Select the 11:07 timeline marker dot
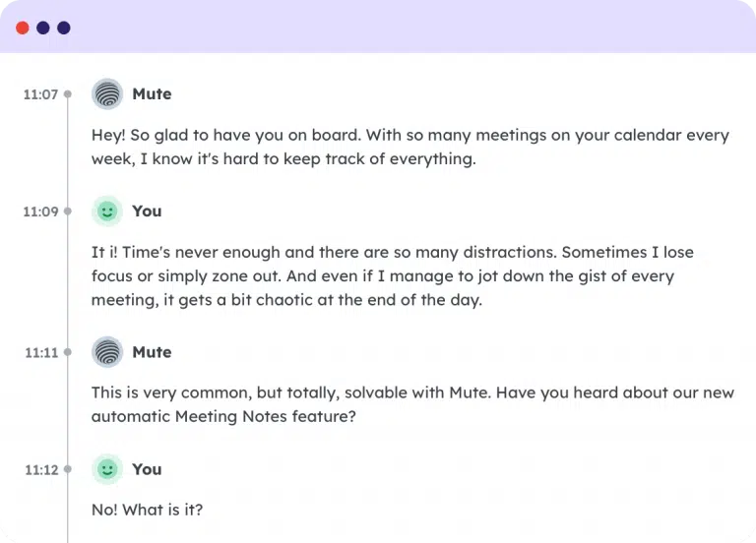The height and width of the screenshot is (543, 756). 68,94
